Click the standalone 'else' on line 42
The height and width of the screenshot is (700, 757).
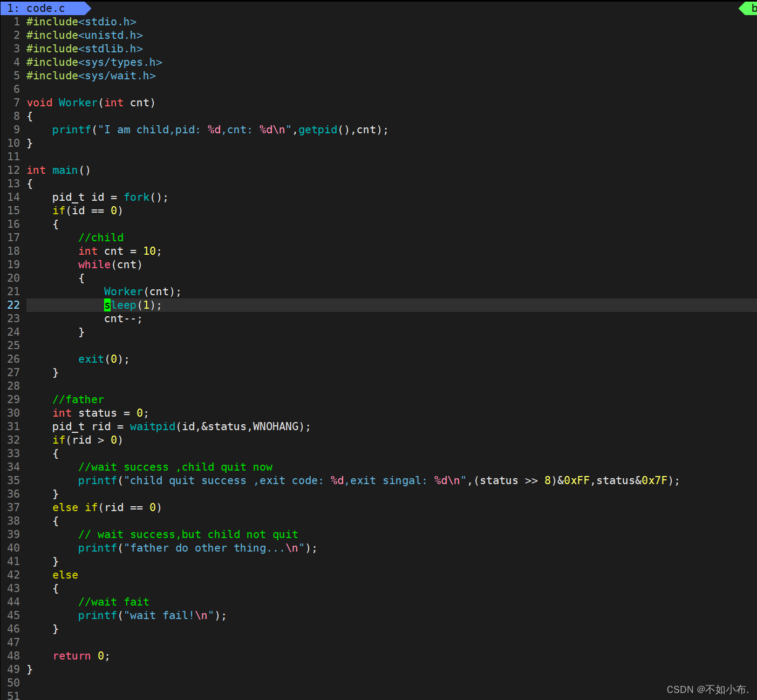pos(65,575)
